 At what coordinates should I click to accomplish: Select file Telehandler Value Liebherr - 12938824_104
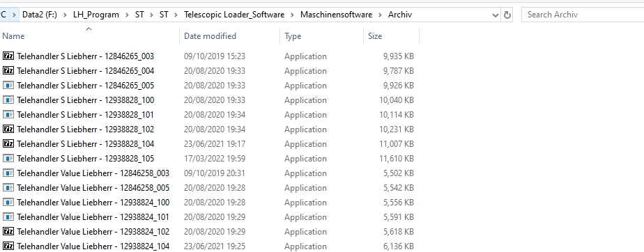coord(93,246)
